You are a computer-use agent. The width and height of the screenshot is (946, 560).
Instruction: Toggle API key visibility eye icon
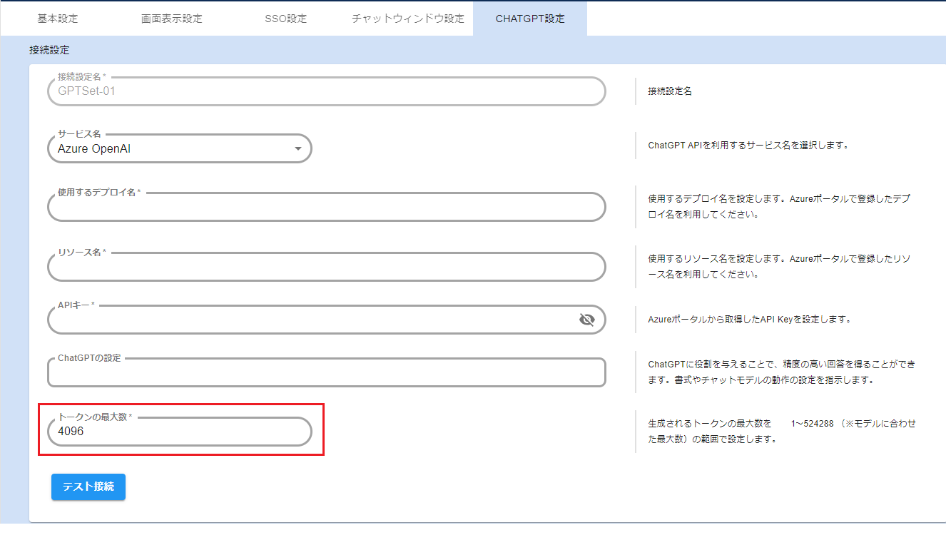click(586, 320)
